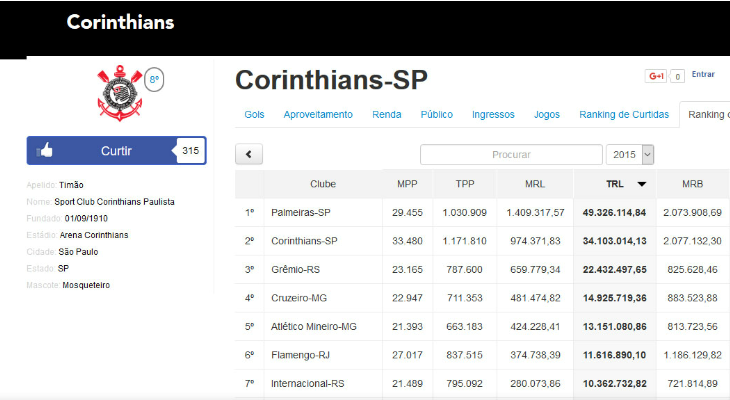The image size is (730, 400).
Task: Open the 2015 year dropdown
Action: point(630,154)
